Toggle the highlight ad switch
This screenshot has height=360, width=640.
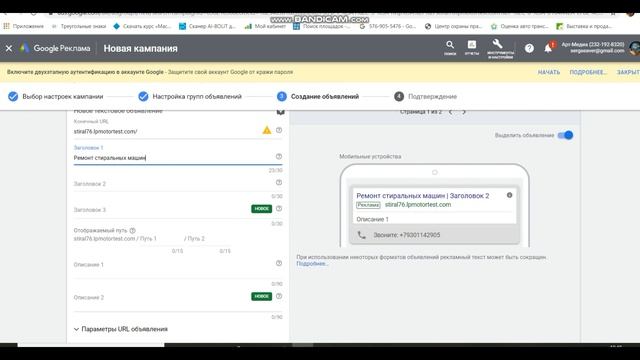coord(565,135)
